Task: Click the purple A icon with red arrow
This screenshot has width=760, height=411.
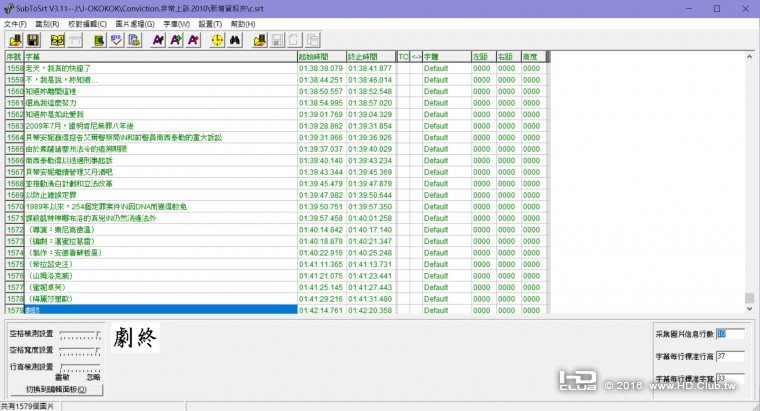Action: click(193, 40)
